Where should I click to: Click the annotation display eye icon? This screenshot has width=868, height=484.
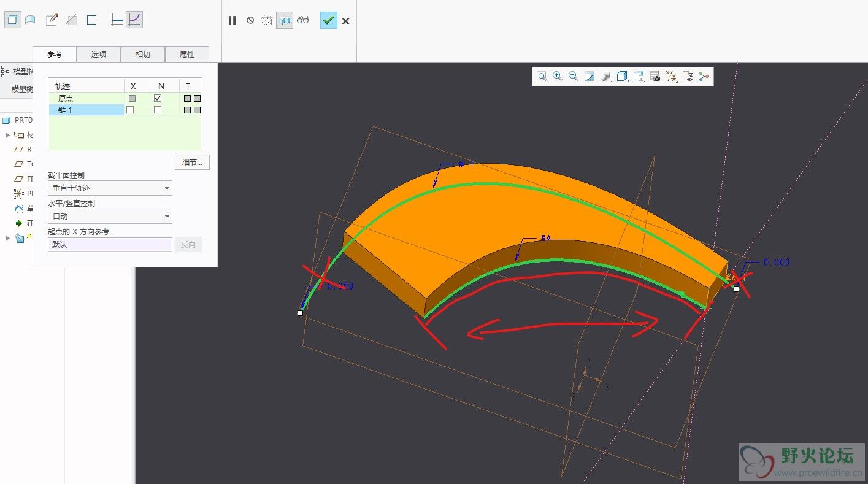coord(688,76)
